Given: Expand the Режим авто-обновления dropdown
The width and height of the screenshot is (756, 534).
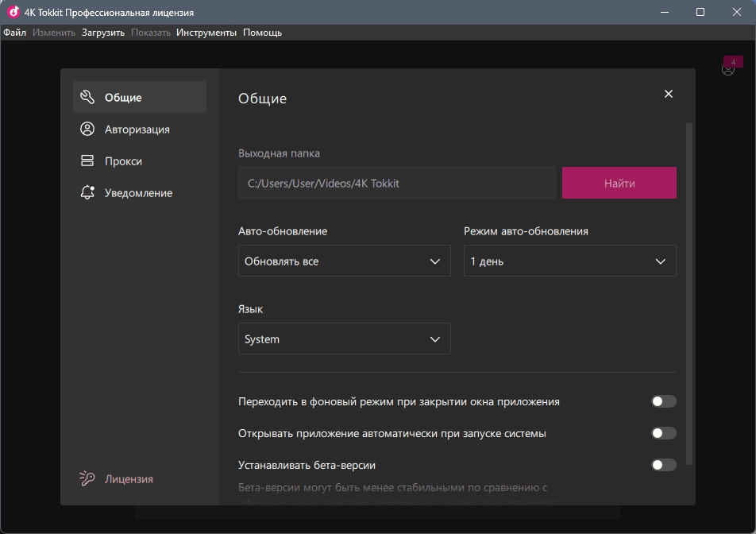Looking at the screenshot, I should [x=570, y=261].
